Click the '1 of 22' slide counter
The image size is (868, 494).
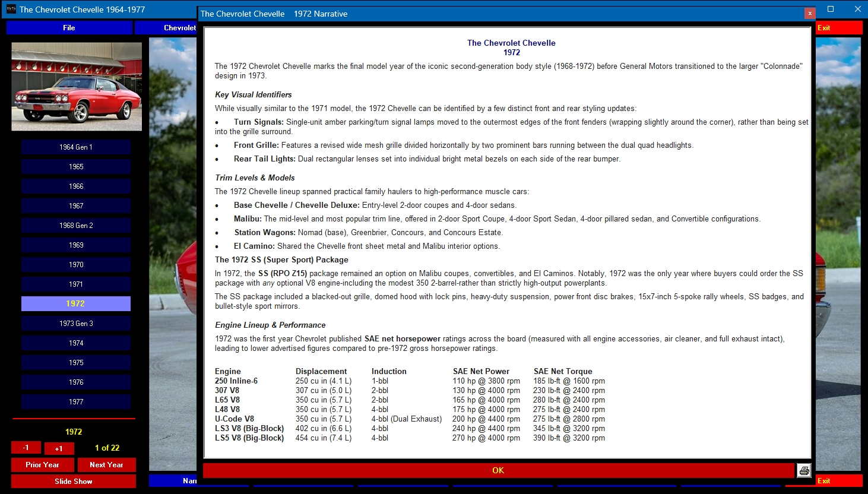(x=107, y=448)
